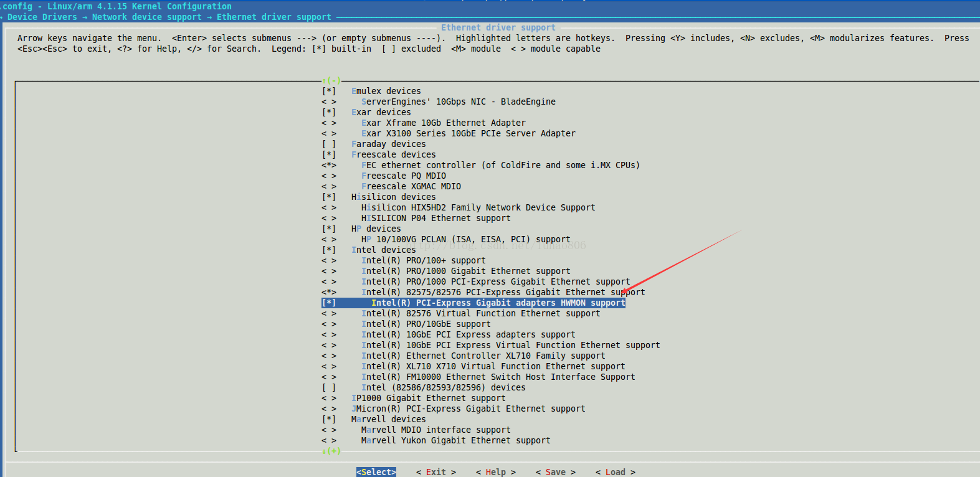The width and height of the screenshot is (980, 477).
Task: Select Intel(R) 82575/82576 PCI-Express Gigabit Ethernet support
Action: point(503,292)
